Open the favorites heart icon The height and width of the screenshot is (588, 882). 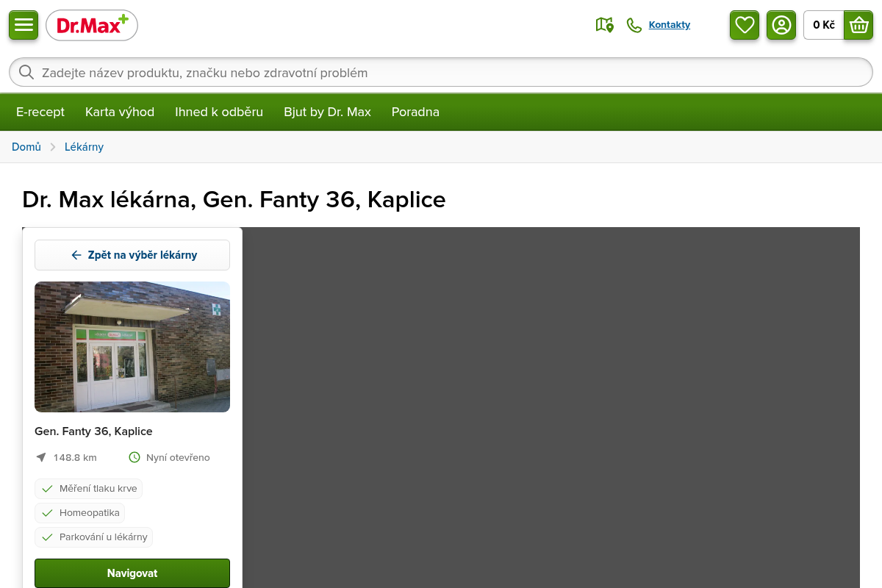[745, 25]
